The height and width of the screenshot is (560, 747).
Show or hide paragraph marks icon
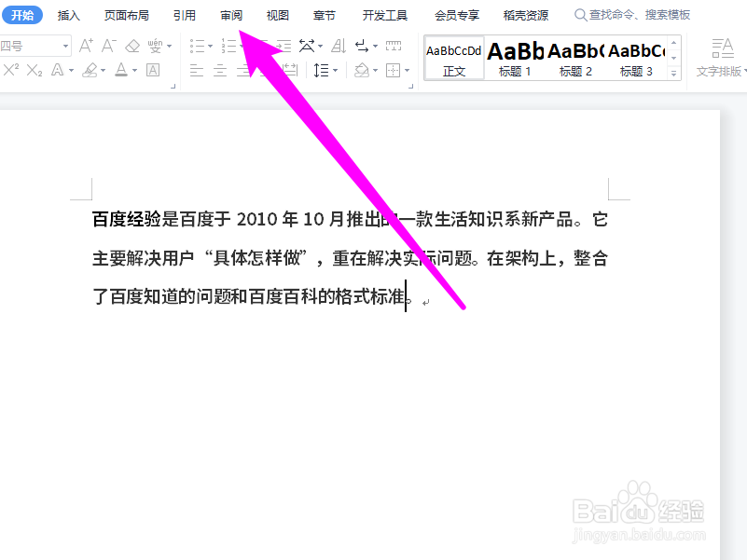click(362, 47)
